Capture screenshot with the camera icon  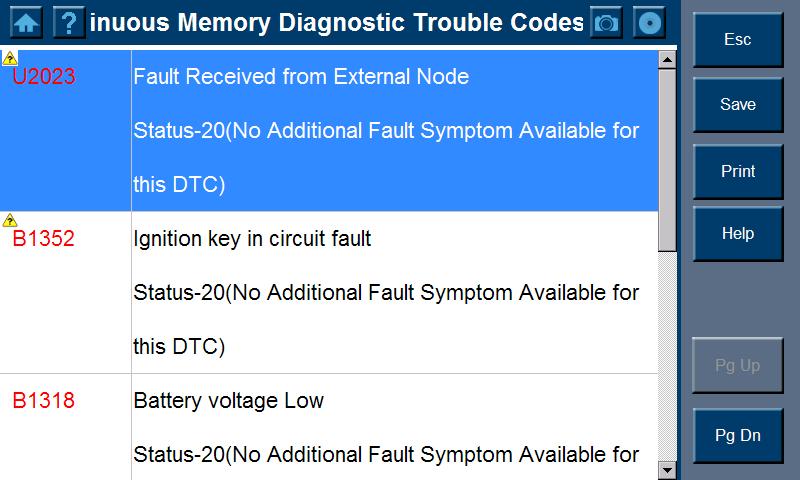[x=606, y=22]
